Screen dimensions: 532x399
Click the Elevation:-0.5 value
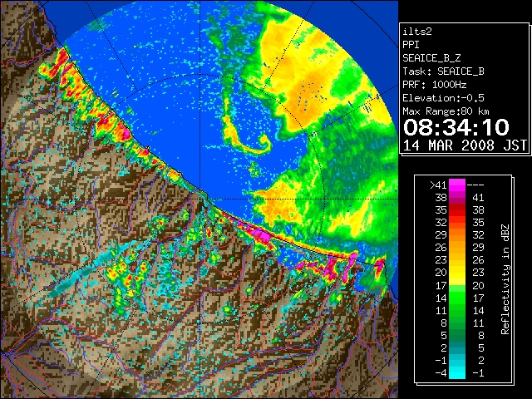click(x=443, y=98)
